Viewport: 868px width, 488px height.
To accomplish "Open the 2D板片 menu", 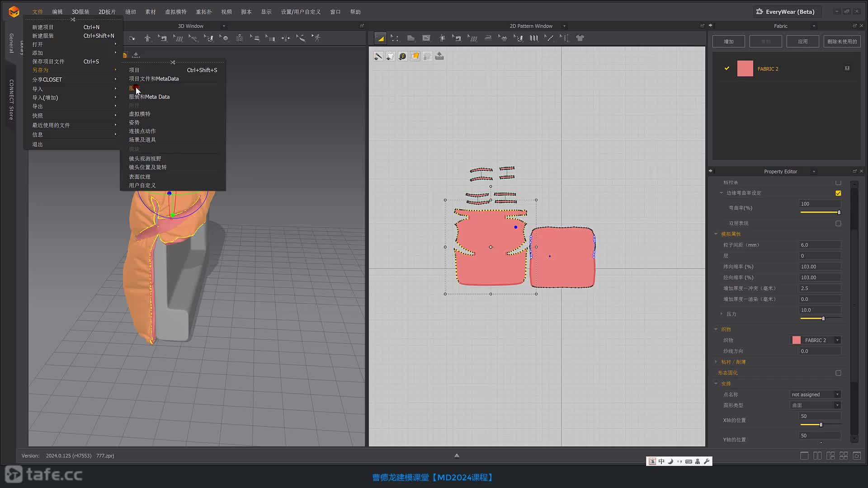I will [107, 12].
